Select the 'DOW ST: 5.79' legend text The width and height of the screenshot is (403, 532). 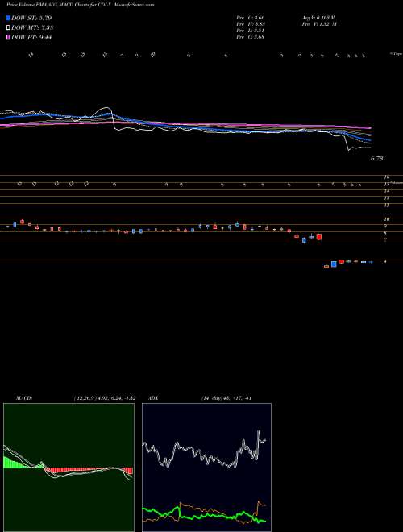coord(31,18)
